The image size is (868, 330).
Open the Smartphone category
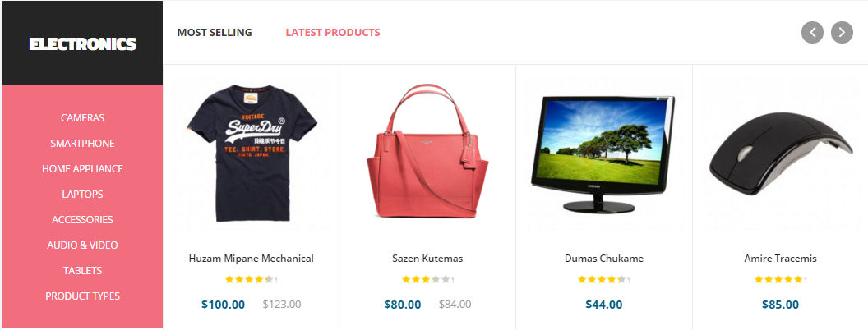pos(82,143)
